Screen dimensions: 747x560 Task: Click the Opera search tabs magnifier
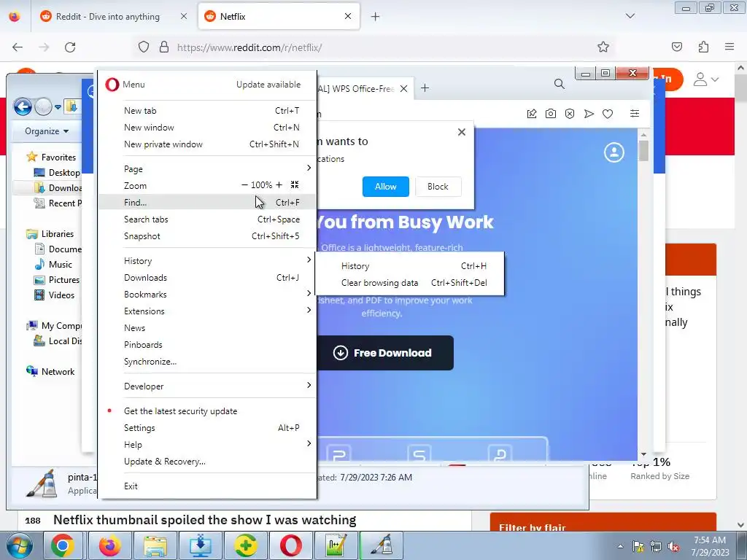point(560,85)
